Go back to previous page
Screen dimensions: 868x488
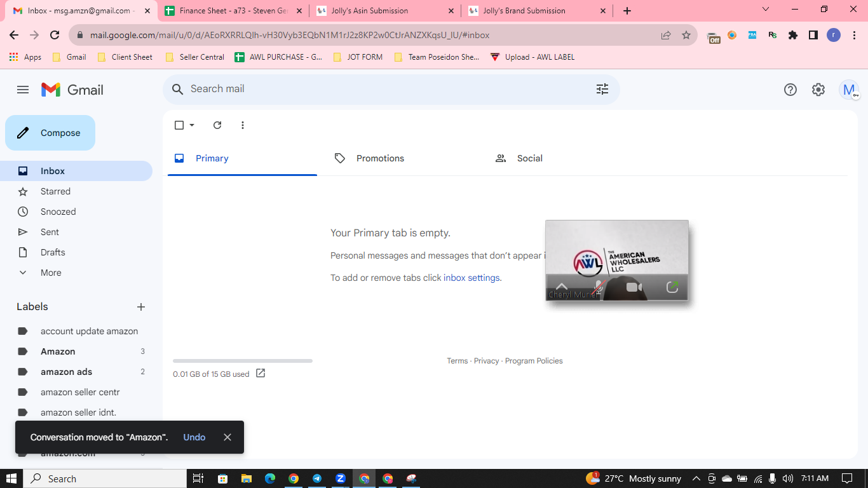pyautogui.click(x=14, y=36)
